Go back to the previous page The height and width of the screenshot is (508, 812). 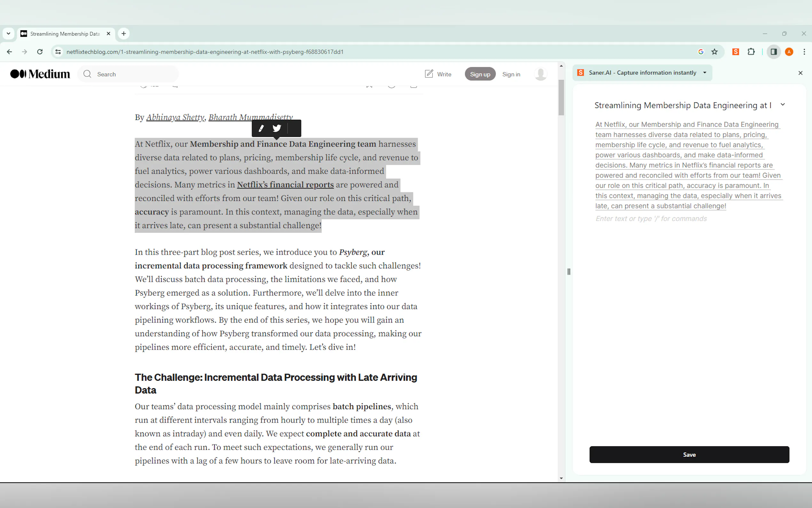9,52
